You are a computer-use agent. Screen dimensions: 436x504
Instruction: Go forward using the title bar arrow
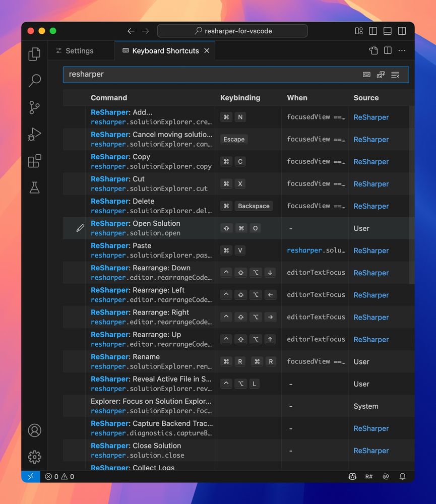pyautogui.click(x=146, y=31)
